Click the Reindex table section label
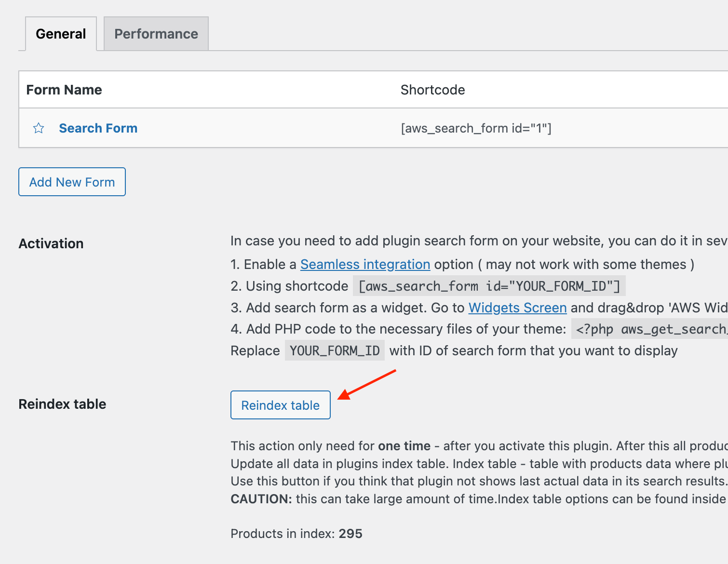The image size is (728, 564). (62, 404)
